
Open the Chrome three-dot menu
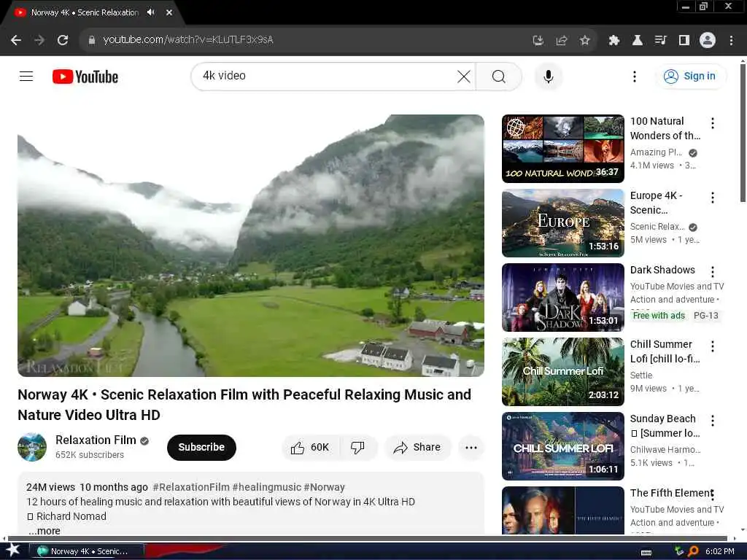click(731, 41)
